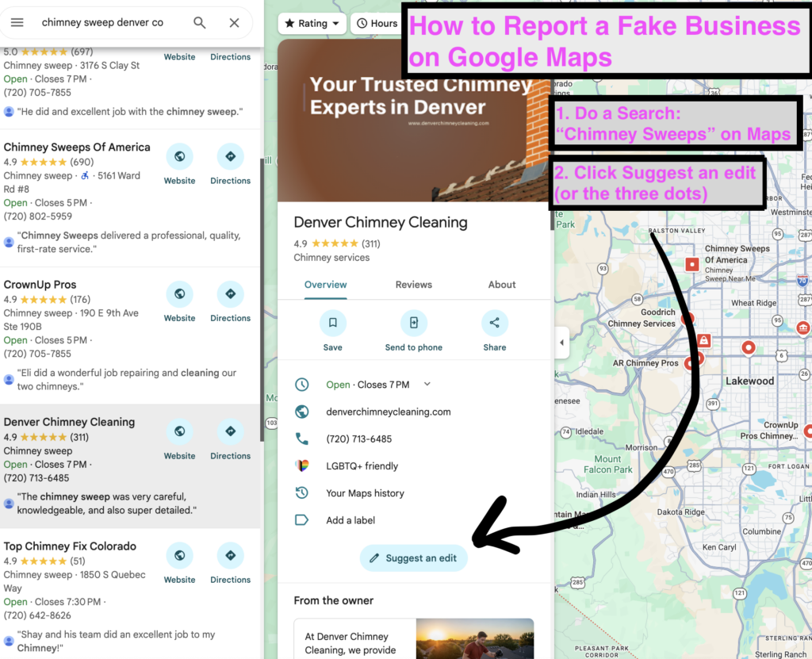Click the Save bookmark icon

(332, 323)
